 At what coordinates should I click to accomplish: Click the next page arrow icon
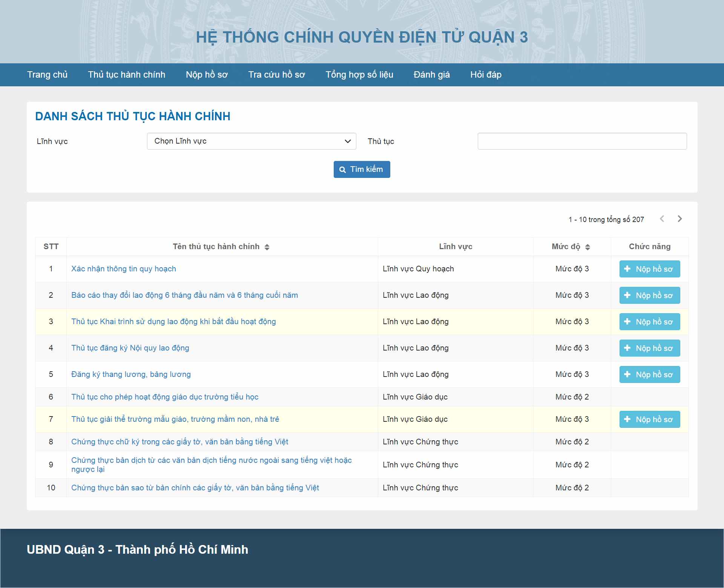coord(680,219)
